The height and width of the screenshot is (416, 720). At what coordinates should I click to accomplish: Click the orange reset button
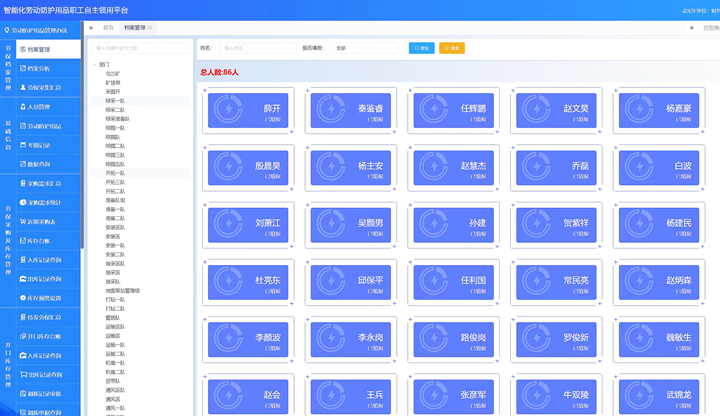point(452,47)
